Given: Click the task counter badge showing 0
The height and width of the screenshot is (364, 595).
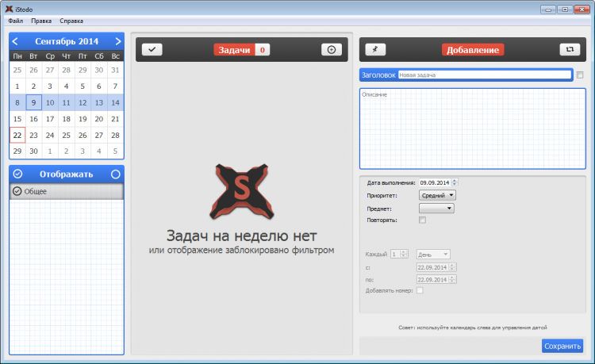Looking at the screenshot, I should pyautogui.click(x=263, y=50).
